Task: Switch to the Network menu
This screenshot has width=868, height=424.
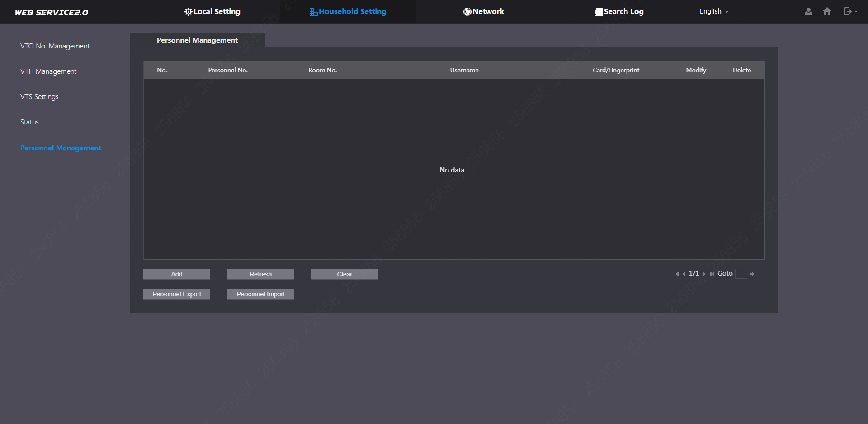Action: pyautogui.click(x=483, y=12)
